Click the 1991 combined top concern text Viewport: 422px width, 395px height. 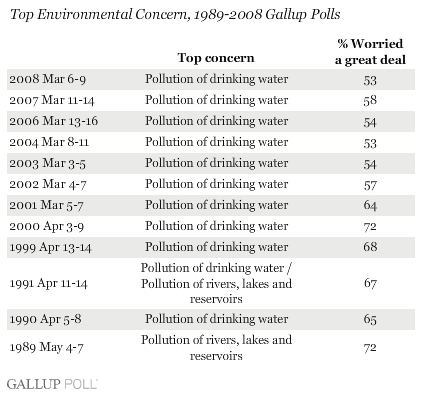[x=216, y=283]
